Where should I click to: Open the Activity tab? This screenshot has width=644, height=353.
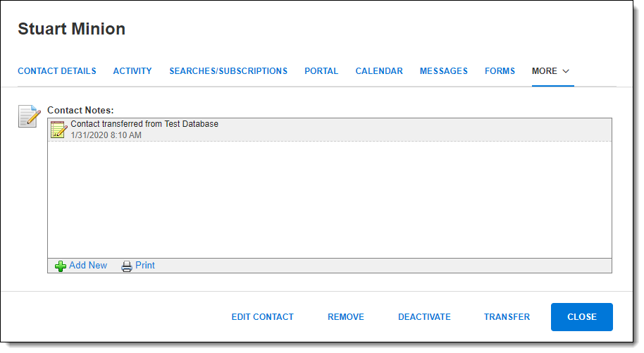[132, 71]
